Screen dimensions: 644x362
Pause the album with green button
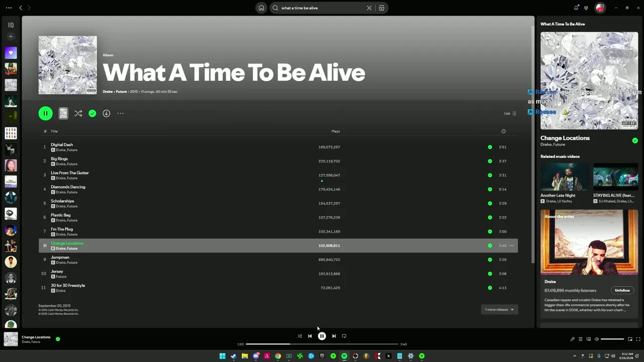click(x=45, y=114)
